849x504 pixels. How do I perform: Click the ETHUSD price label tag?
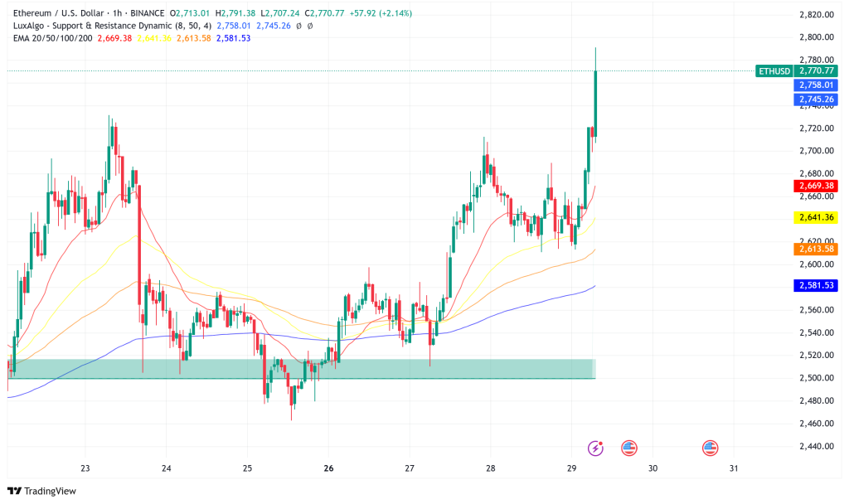(x=774, y=71)
